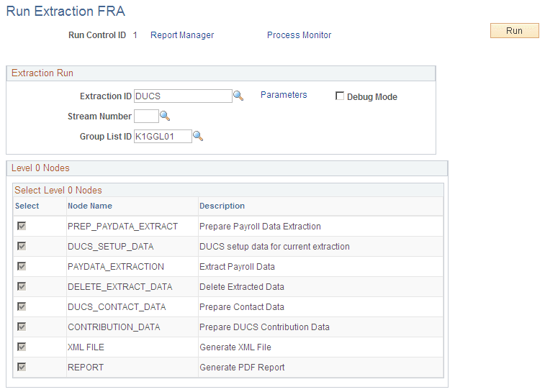545x392 pixels.
Task: Click the Stream Number input field
Action: pyautogui.click(x=146, y=117)
